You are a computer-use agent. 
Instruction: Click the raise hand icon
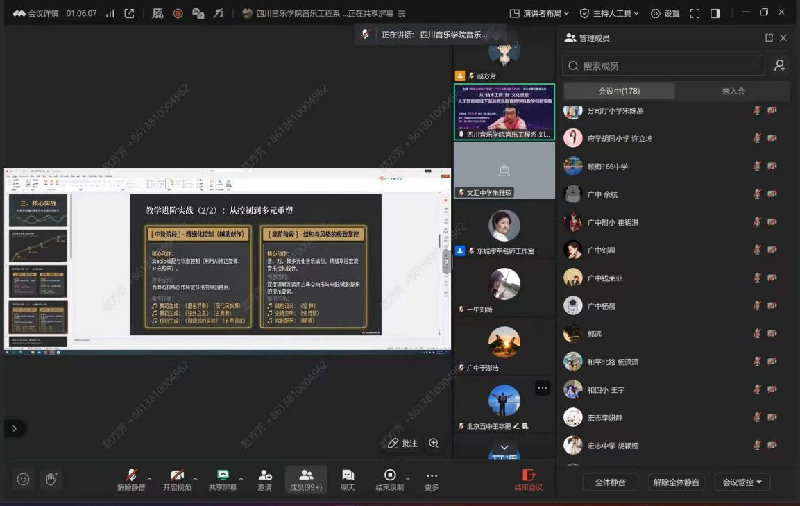[51, 480]
